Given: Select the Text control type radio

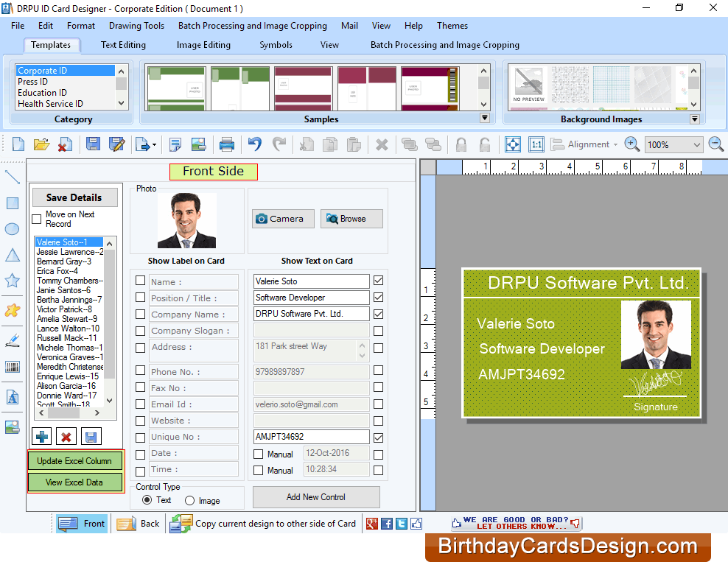Looking at the screenshot, I should pos(147,500).
